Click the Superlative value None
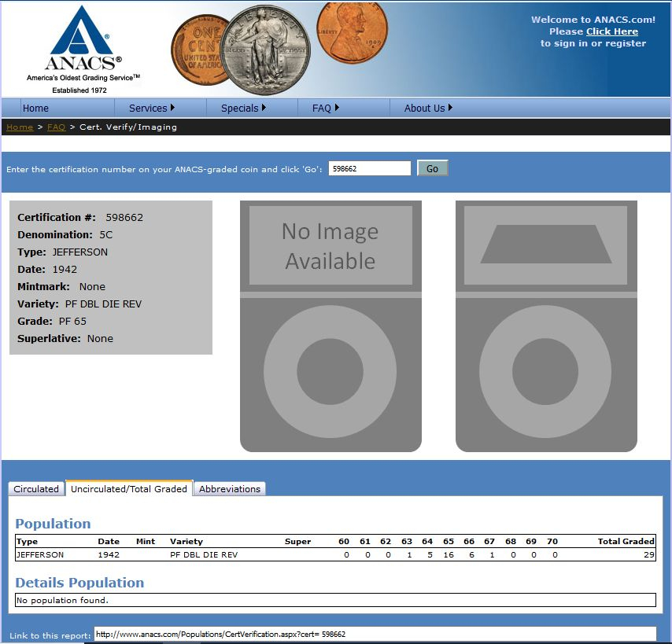Image resolution: width=672 pixels, height=644 pixels. pyautogui.click(x=100, y=339)
